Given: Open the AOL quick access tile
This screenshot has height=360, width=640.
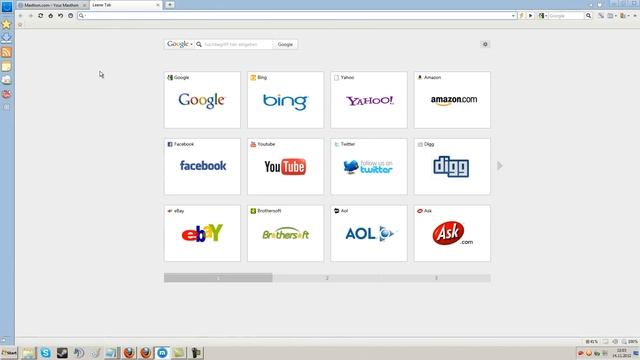Looking at the screenshot, I should 369,233.
